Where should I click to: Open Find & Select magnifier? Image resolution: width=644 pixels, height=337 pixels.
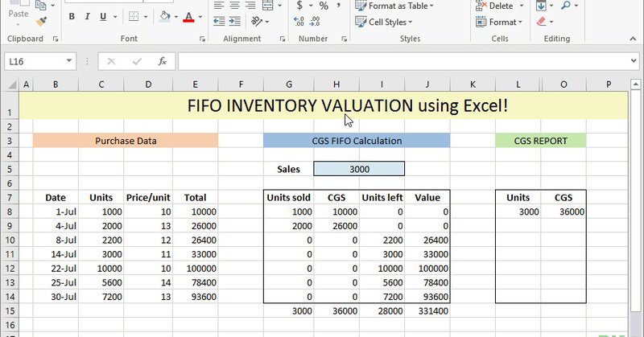click(x=566, y=6)
